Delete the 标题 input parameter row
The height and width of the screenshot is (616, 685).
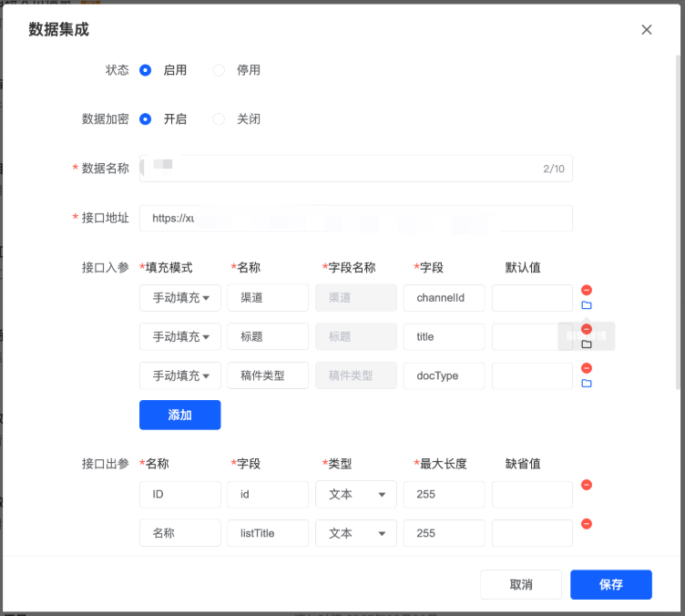(x=587, y=330)
